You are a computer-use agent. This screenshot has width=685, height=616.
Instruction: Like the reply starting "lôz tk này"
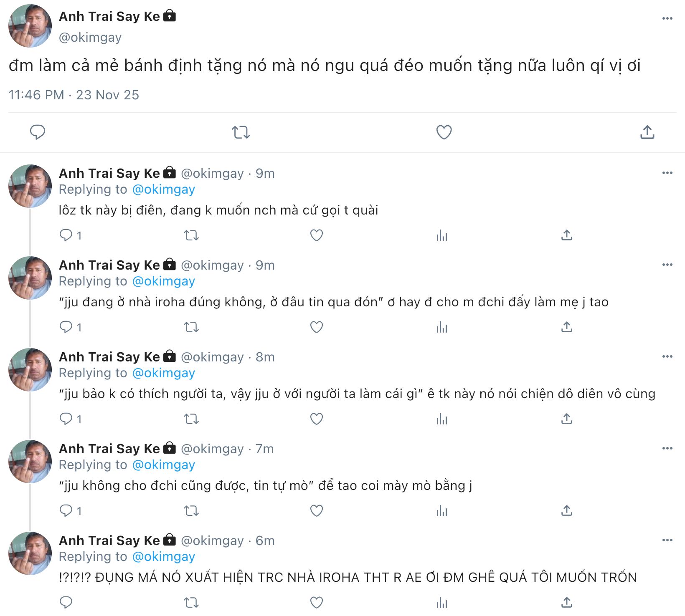316,235
